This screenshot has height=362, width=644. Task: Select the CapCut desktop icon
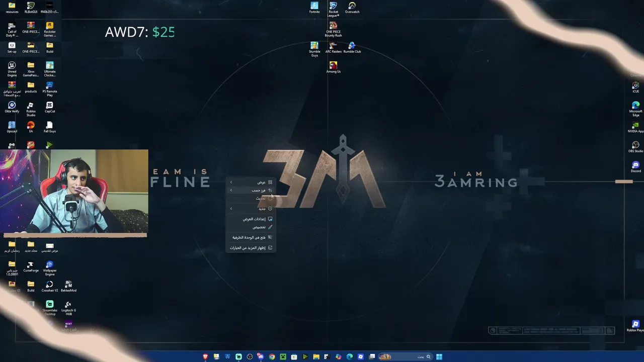point(50,107)
